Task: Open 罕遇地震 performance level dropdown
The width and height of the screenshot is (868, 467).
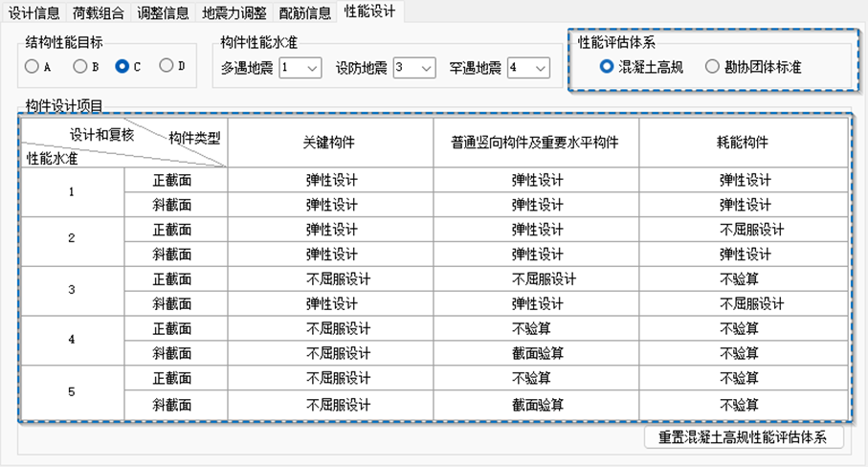Action: click(x=528, y=68)
